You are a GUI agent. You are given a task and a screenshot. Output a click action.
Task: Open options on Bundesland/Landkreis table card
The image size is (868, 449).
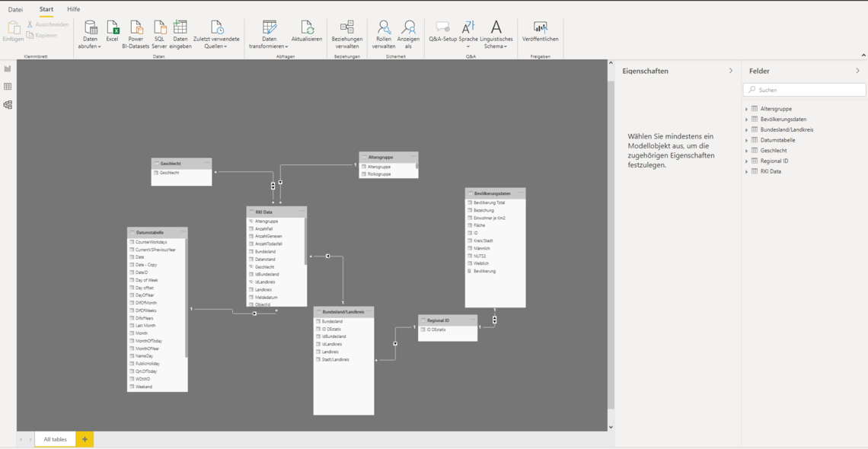369,312
